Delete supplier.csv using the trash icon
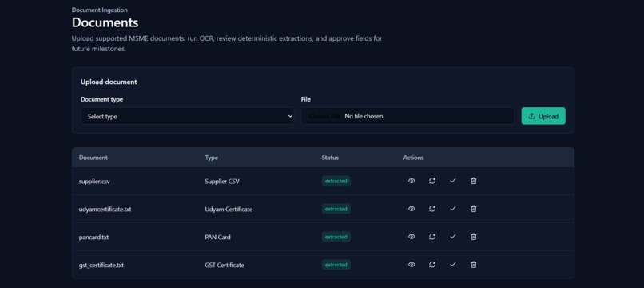This screenshot has height=288, width=644. coord(474,181)
